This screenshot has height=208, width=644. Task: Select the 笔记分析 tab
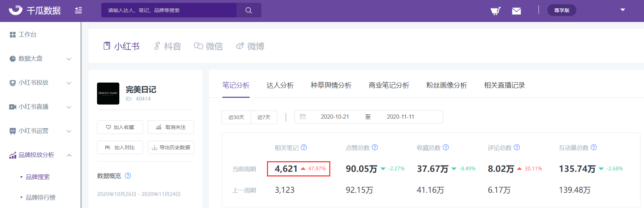[236, 85]
